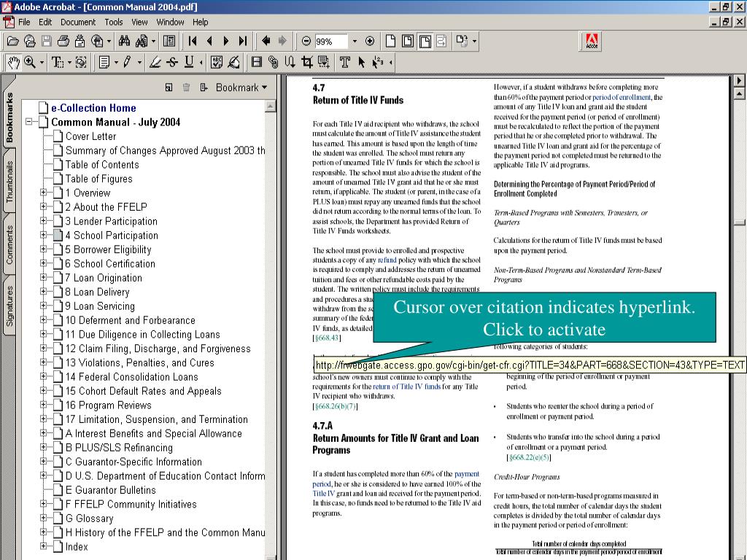The height and width of the screenshot is (560, 747).
Task: Click the Open file toolbar icon
Action: [x=12, y=42]
